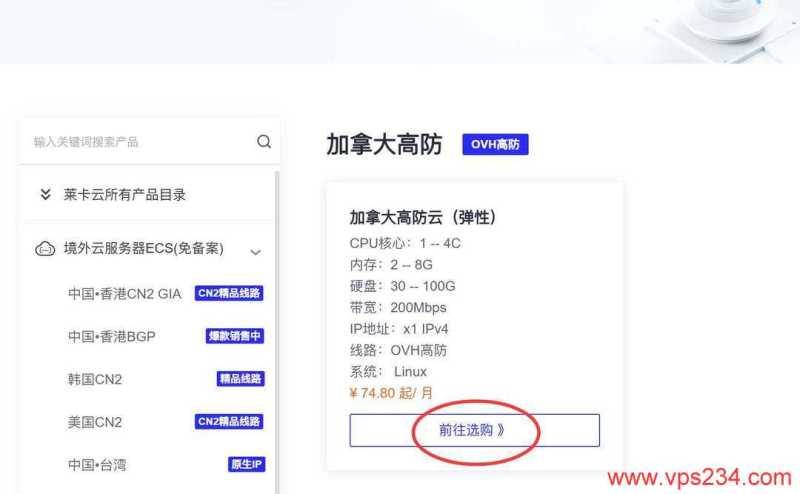Image resolution: width=800 pixels, height=494 pixels.
Task: Click the 内存: 2 -- 8G spec line
Action: pos(391,265)
